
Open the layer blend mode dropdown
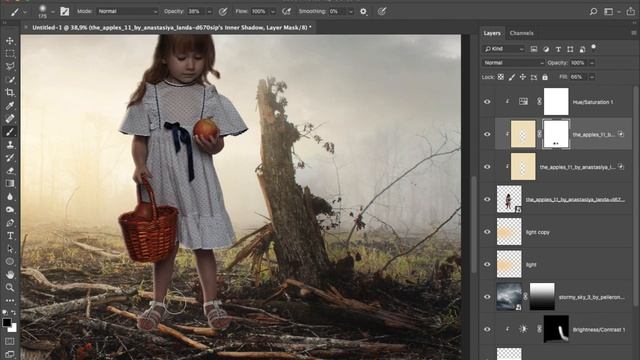pos(513,63)
